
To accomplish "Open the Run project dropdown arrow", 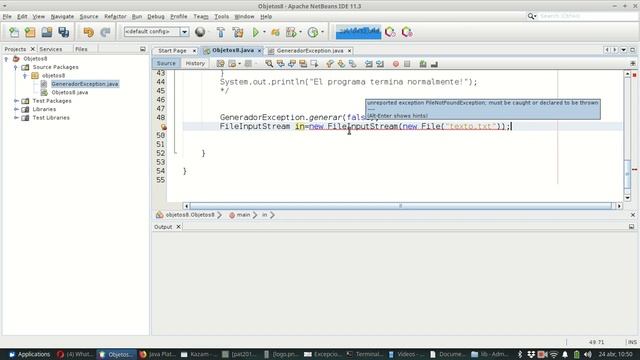I will click(x=264, y=32).
